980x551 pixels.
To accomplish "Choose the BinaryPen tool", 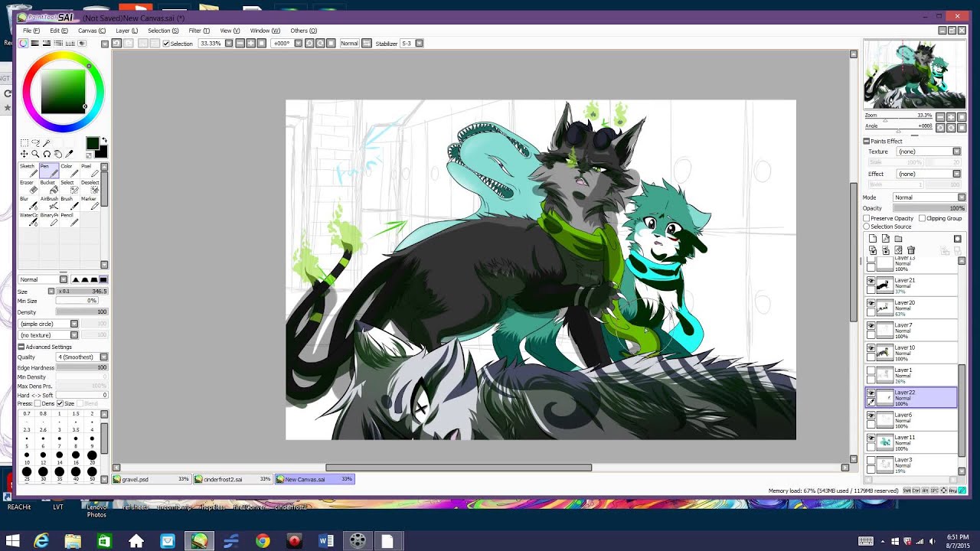I will tap(49, 220).
